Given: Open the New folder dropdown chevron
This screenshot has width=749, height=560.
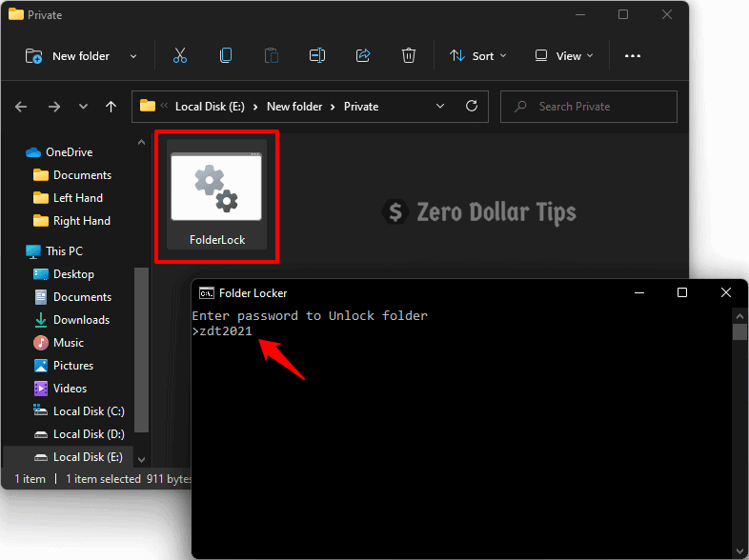Looking at the screenshot, I should coord(133,56).
